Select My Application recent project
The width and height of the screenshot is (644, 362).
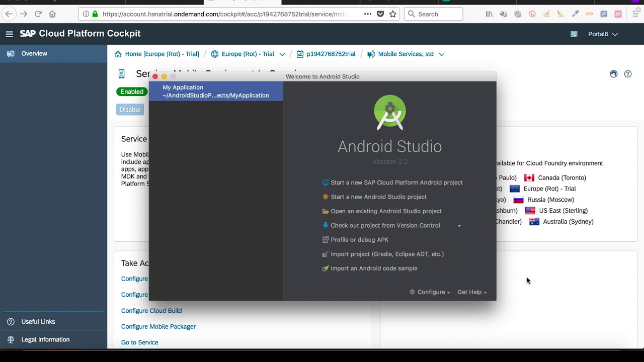point(216,92)
